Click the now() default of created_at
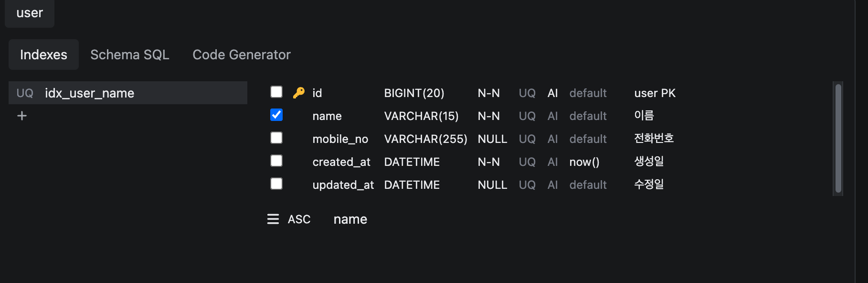 tap(584, 162)
